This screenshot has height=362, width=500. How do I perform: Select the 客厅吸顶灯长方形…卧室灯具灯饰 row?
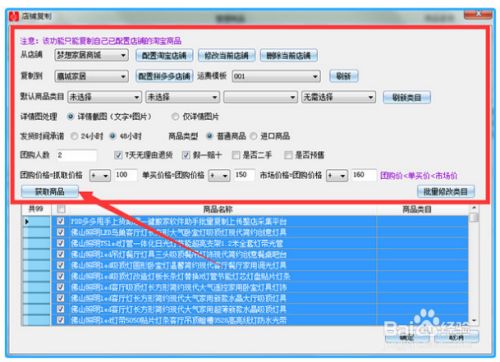(x=223, y=287)
